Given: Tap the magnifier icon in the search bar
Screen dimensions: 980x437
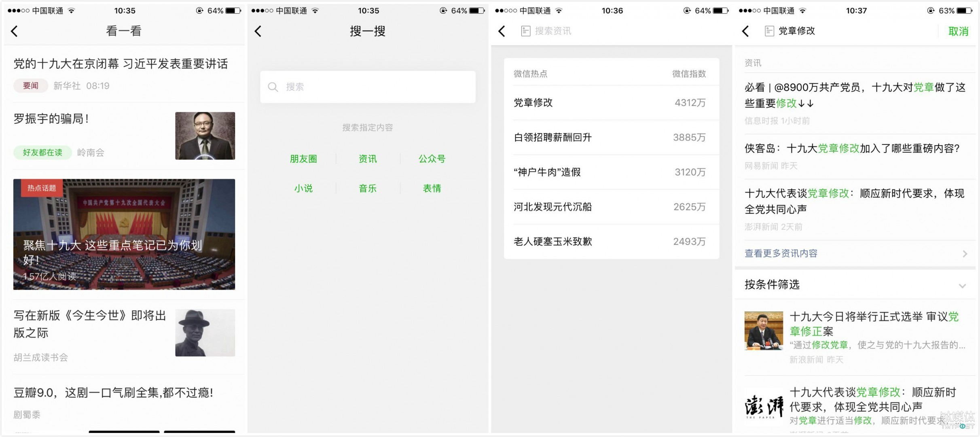Looking at the screenshot, I should pos(273,87).
